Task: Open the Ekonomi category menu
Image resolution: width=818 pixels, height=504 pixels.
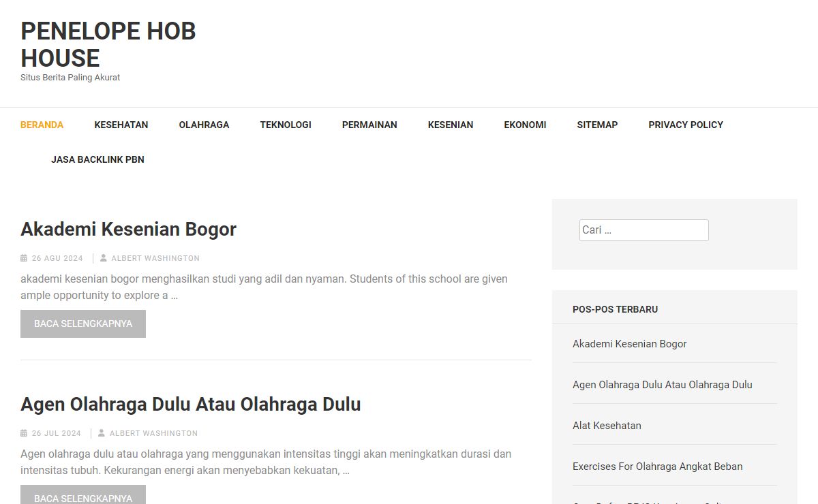Action: pos(525,125)
